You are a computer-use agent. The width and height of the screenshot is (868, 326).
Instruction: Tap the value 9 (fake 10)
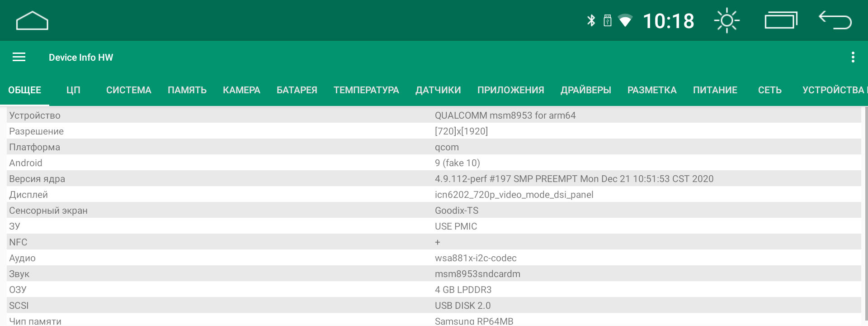(x=458, y=163)
